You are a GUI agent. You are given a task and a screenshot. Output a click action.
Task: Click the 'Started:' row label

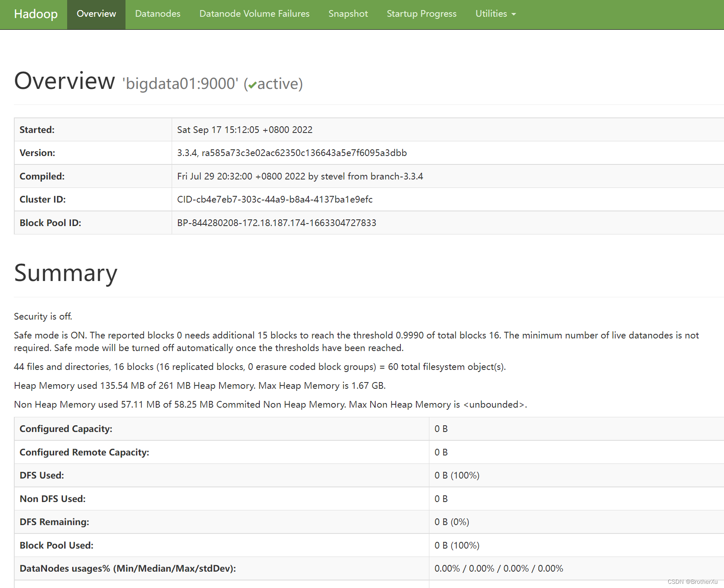point(37,130)
